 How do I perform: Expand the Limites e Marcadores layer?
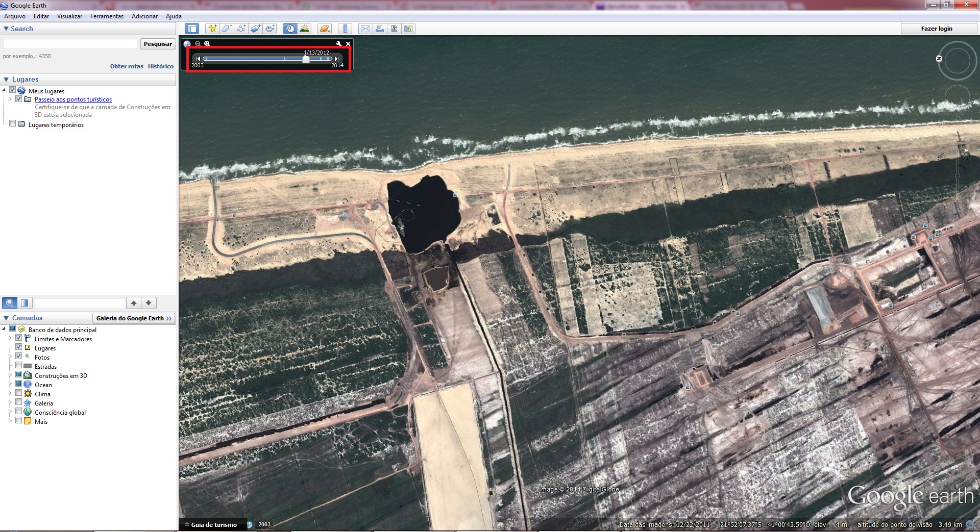tap(10, 338)
